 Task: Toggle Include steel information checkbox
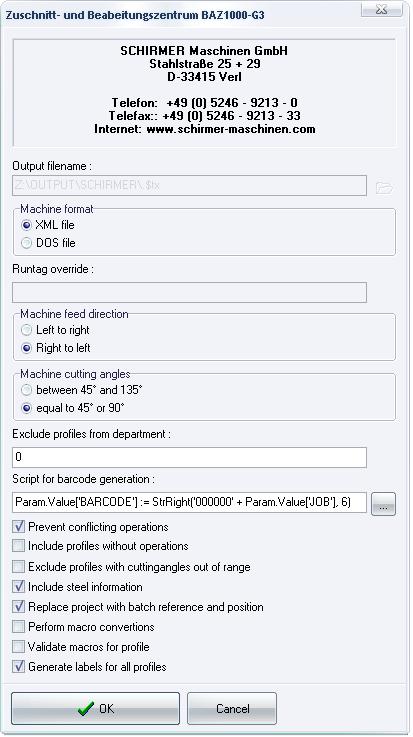click(x=18, y=587)
